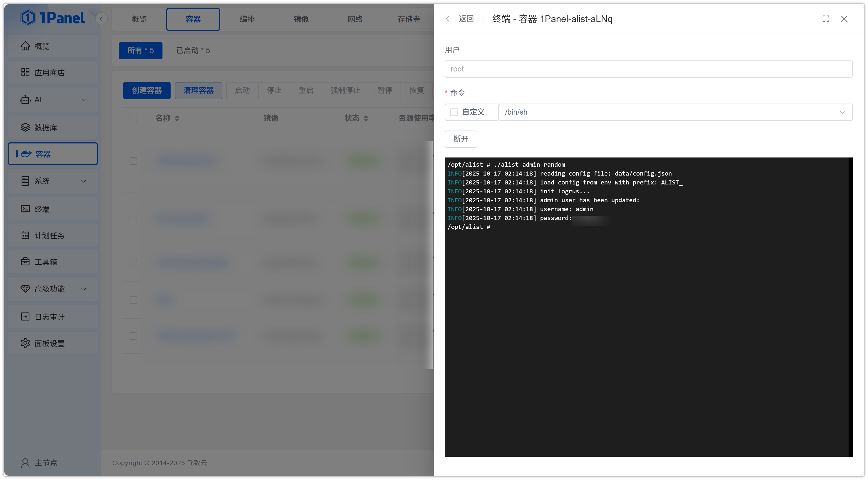Toggle fullscreen for the terminal drawer
Viewport: 868px width, 480px height.
826,19
